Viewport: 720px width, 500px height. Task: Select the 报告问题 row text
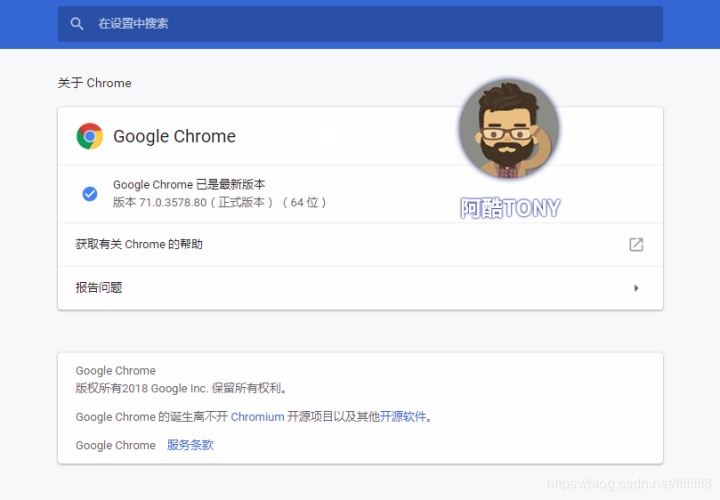tap(99, 288)
